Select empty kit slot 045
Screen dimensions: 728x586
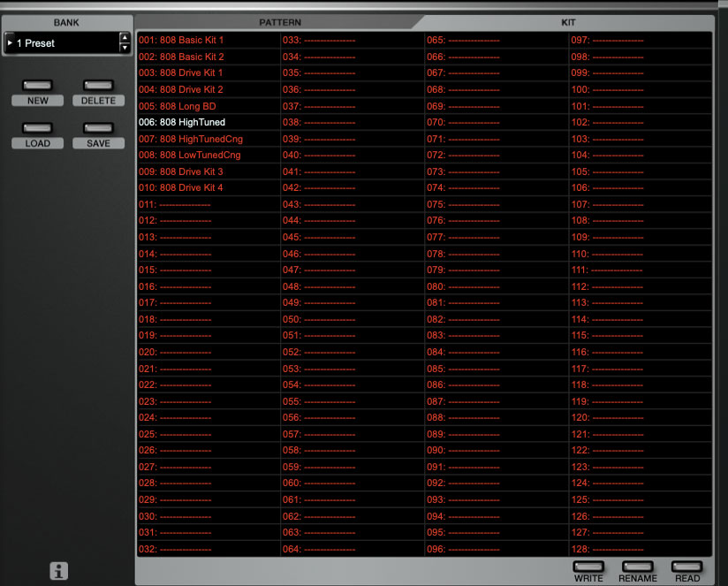click(x=353, y=237)
